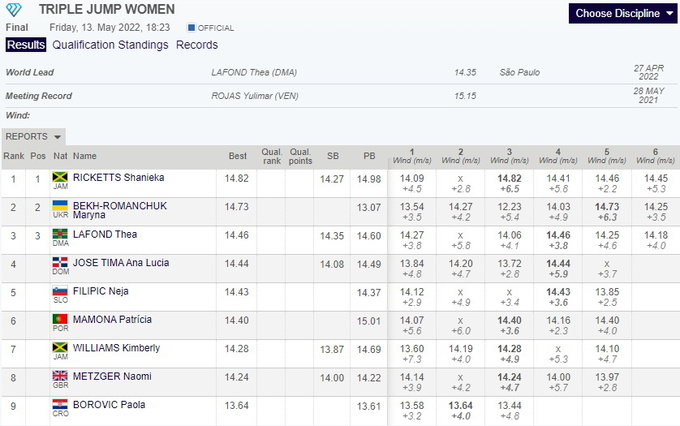Open the Records tab
Viewport: 680px width, 426px height.
click(x=197, y=45)
